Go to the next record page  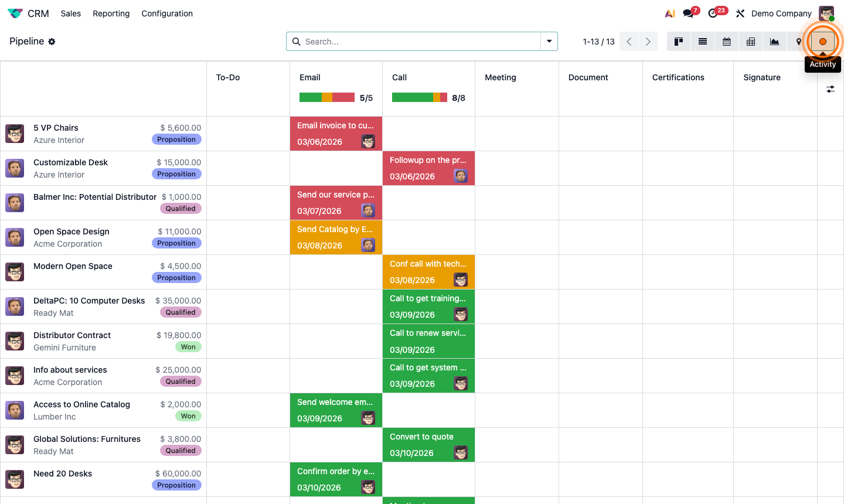click(648, 41)
